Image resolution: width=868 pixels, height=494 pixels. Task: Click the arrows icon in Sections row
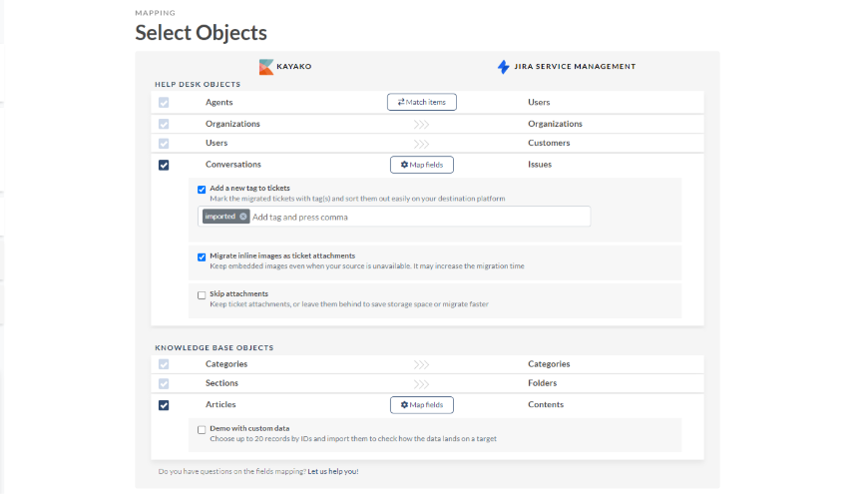tap(421, 384)
